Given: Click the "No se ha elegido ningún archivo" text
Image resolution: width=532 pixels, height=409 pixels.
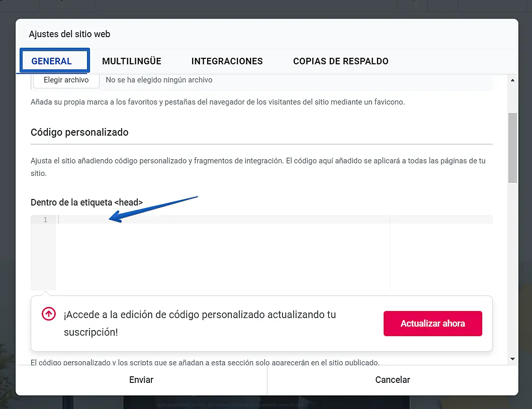Looking at the screenshot, I should pyautogui.click(x=159, y=80).
